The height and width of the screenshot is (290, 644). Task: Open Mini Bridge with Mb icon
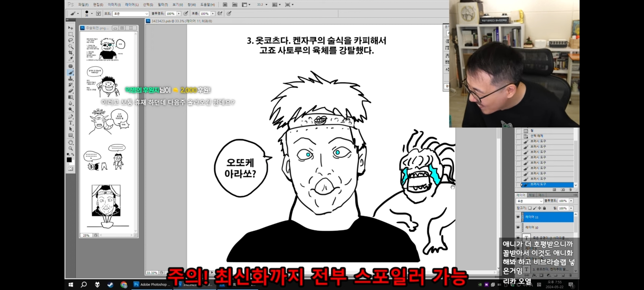pos(235,5)
